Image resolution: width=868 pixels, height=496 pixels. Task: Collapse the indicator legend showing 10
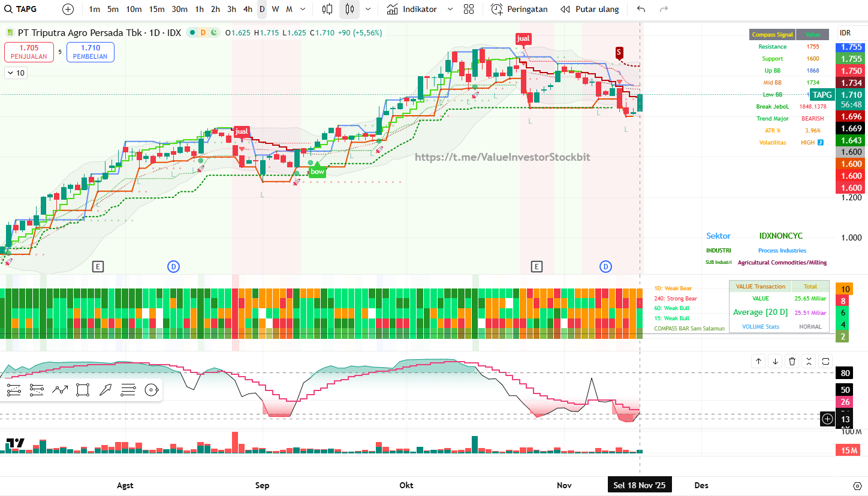(16, 73)
